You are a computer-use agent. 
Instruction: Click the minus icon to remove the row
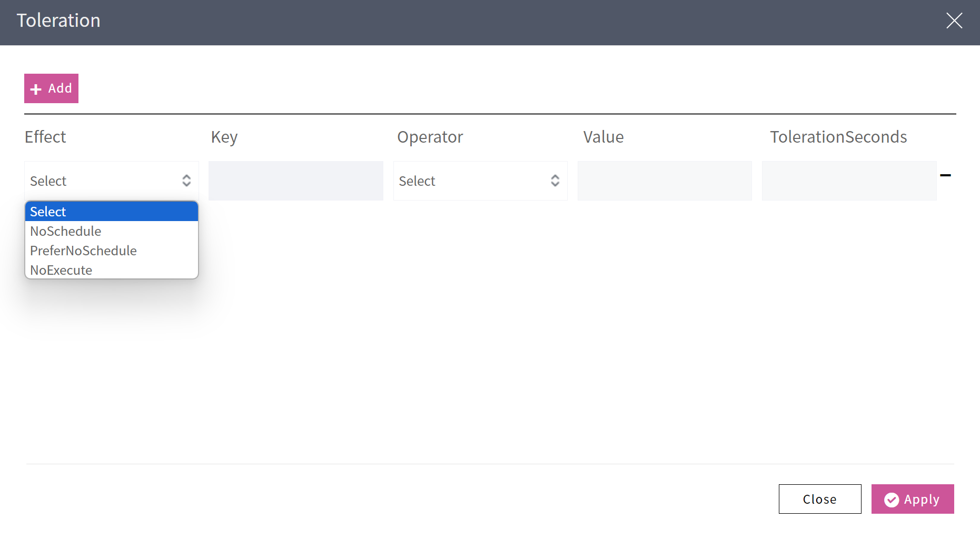point(945,175)
